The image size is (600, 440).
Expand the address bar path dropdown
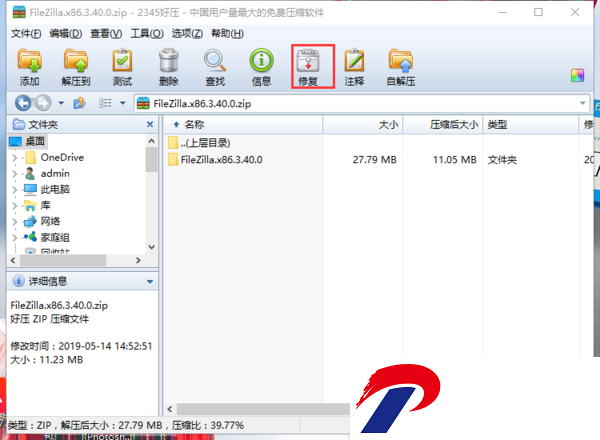pyautogui.click(x=582, y=103)
